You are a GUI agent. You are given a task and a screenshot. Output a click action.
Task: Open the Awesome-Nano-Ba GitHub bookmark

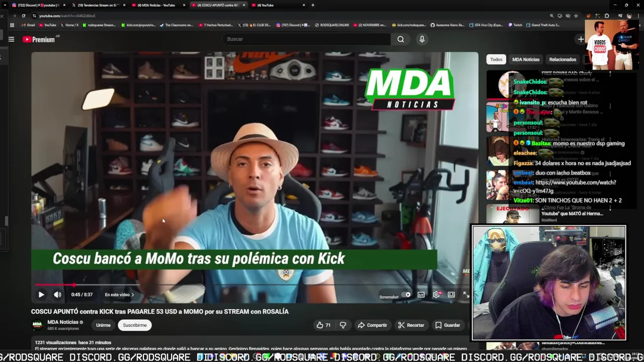[x=447, y=25]
